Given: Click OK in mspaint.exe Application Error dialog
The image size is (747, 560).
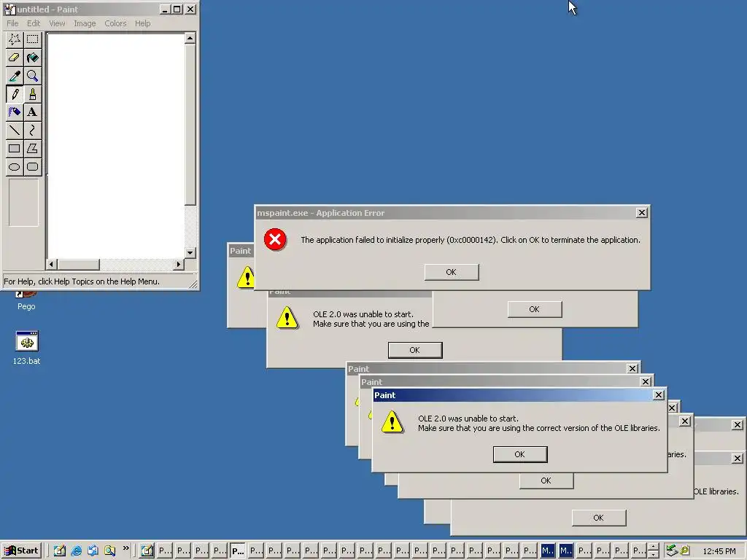Looking at the screenshot, I should [451, 272].
